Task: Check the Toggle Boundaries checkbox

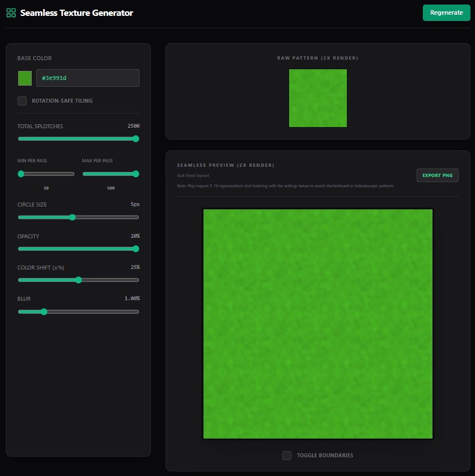Action: pos(287,456)
